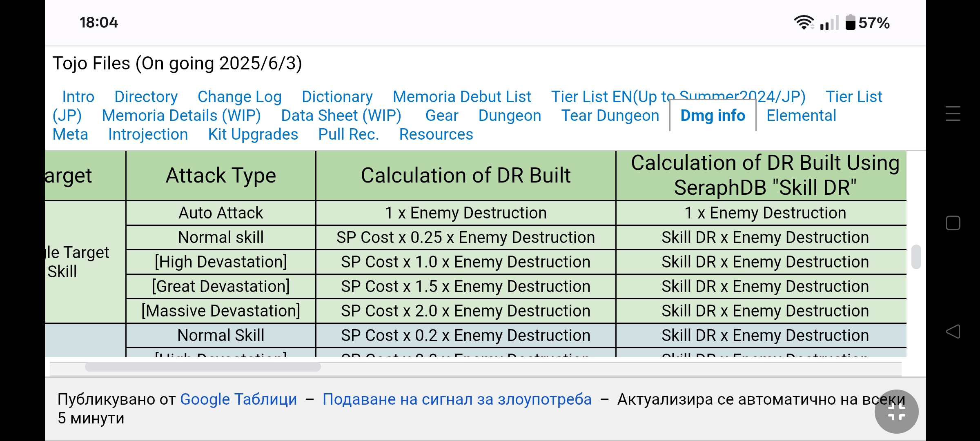The image size is (980, 441).
Task: Open the Meta tab
Action: (70, 134)
